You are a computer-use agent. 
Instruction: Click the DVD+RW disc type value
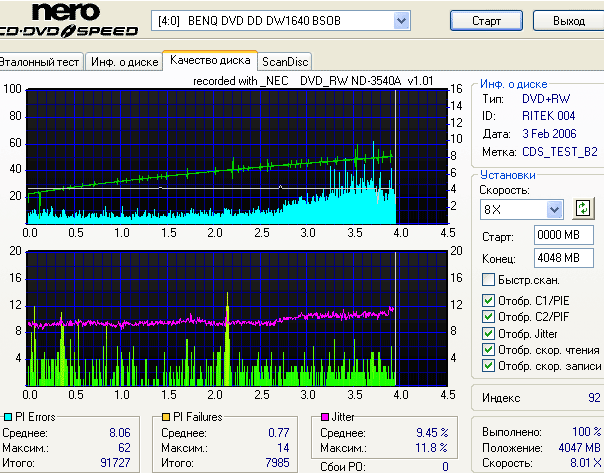(546, 99)
